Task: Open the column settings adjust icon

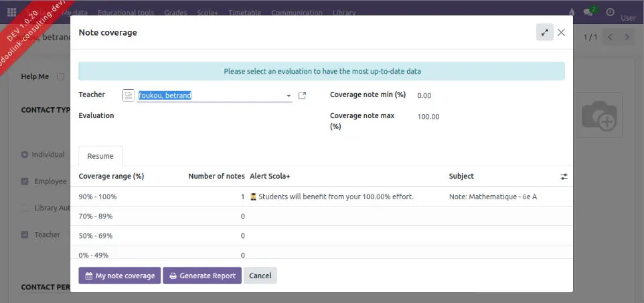Action: pyautogui.click(x=564, y=176)
